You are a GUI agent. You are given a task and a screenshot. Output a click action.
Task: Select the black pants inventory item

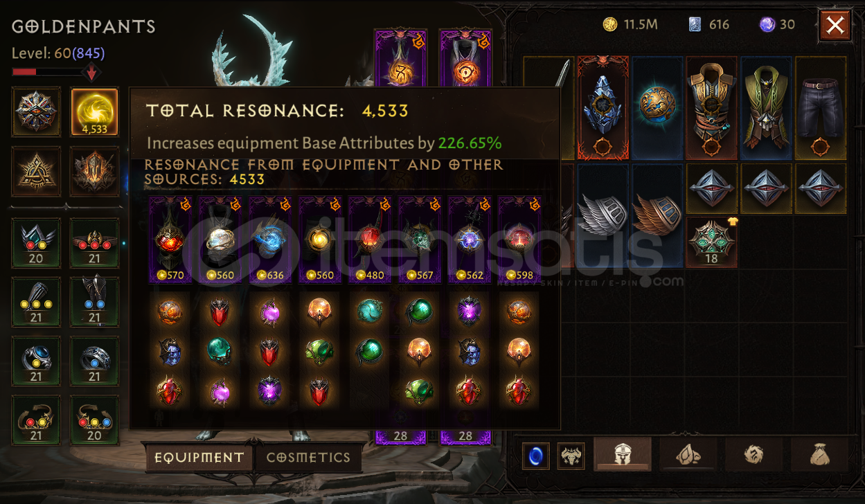821,107
